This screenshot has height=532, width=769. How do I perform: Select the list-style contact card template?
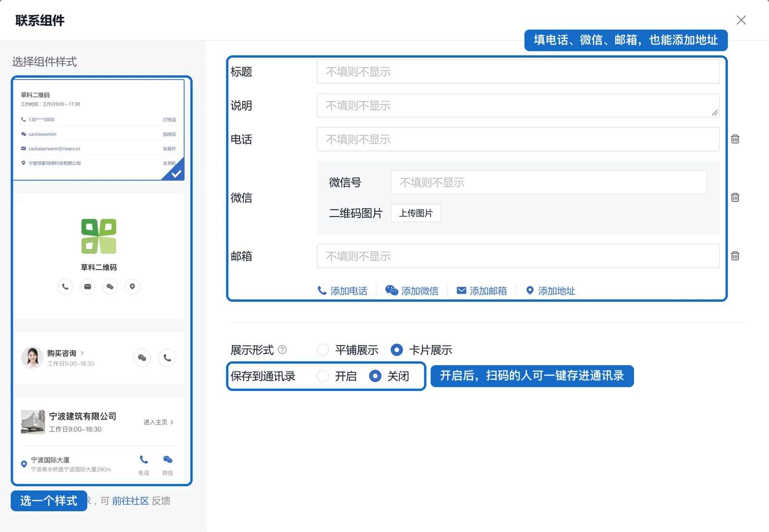[x=99, y=130]
